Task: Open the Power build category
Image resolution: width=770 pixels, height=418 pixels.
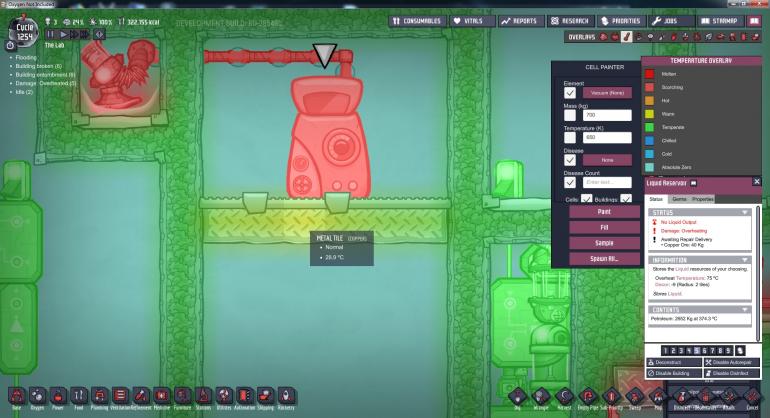Action: 58,396
